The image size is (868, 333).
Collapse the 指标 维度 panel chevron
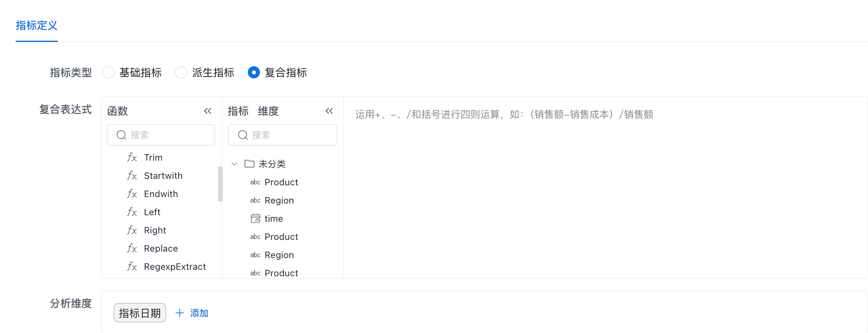[329, 111]
